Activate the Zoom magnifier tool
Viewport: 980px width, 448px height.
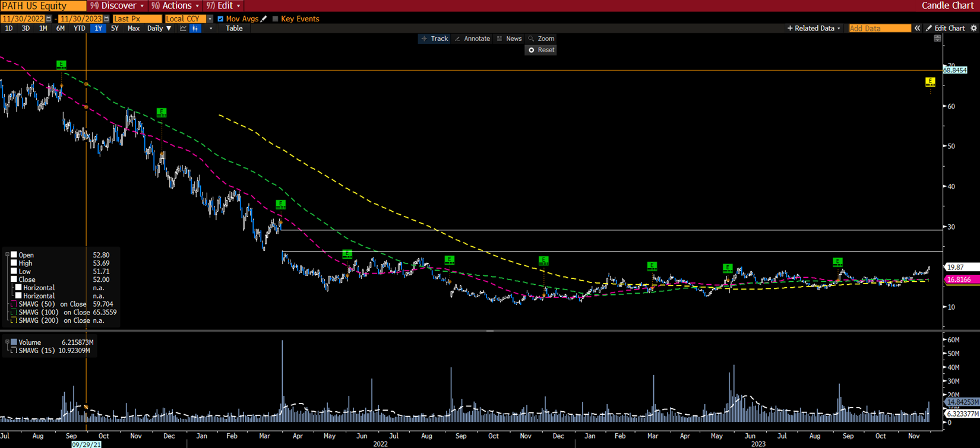click(x=541, y=39)
